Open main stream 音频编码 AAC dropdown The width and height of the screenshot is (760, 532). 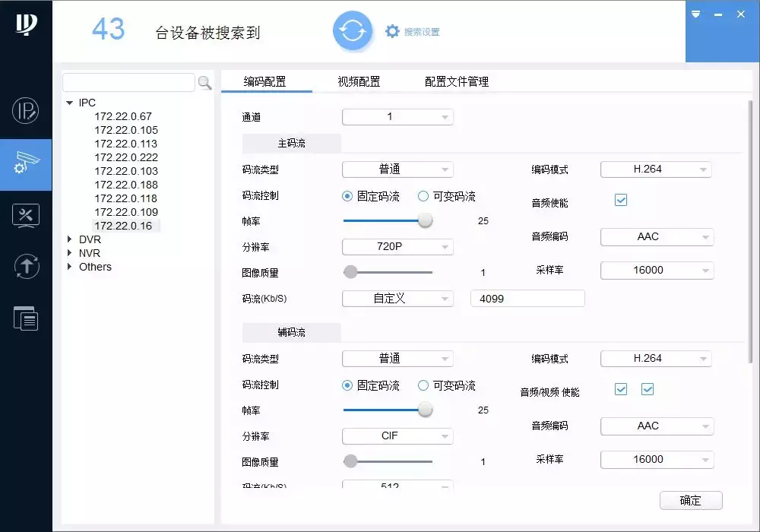657,237
